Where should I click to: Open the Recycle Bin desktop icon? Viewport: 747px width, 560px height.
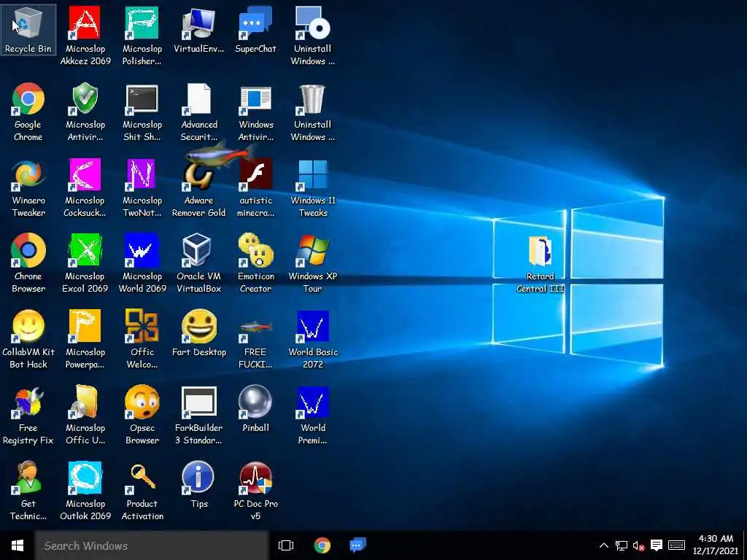coord(28,30)
